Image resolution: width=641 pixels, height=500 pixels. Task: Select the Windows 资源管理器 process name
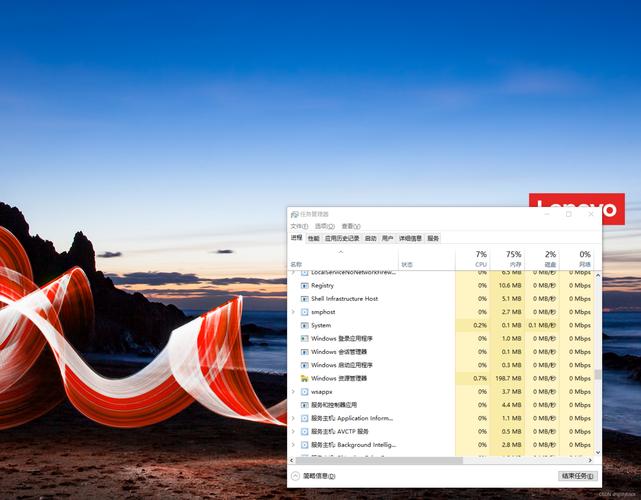pos(339,379)
